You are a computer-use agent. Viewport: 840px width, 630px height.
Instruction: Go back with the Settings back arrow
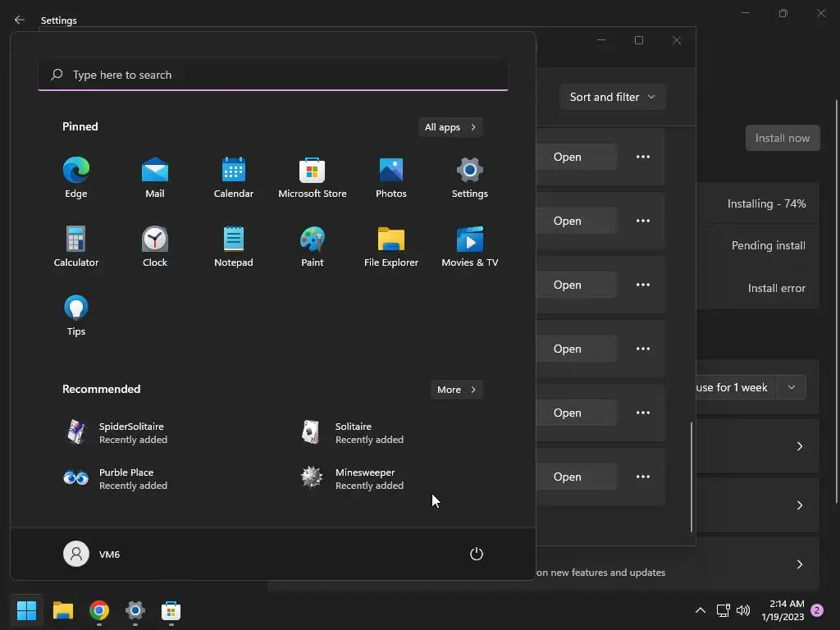20,20
